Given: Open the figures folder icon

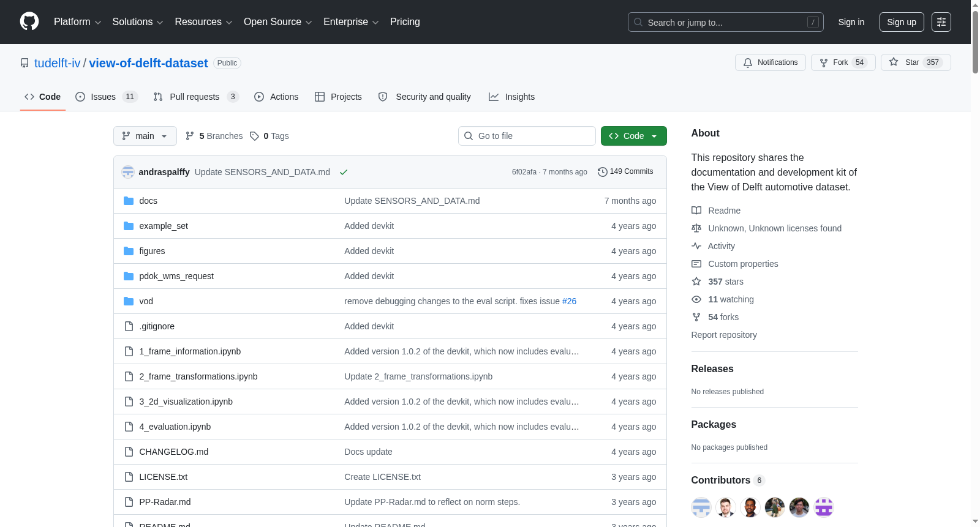Looking at the screenshot, I should pyautogui.click(x=129, y=251).
